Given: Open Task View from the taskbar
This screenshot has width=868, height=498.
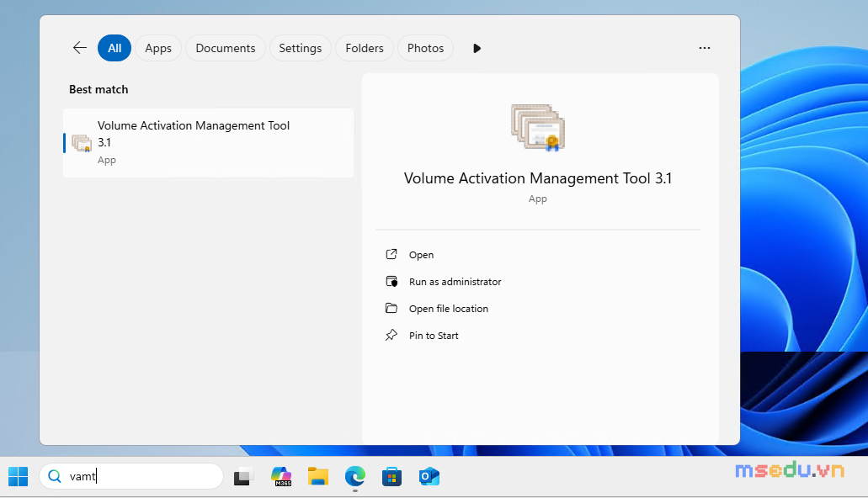Looking at the screenshot, I should tap(242, 476).
